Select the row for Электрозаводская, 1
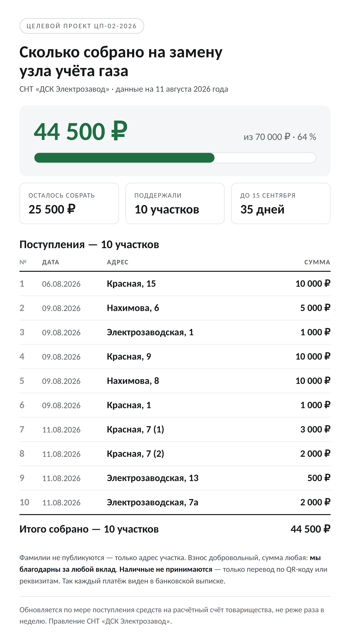The width and height of the screenshot is (350, 644). 175,332
